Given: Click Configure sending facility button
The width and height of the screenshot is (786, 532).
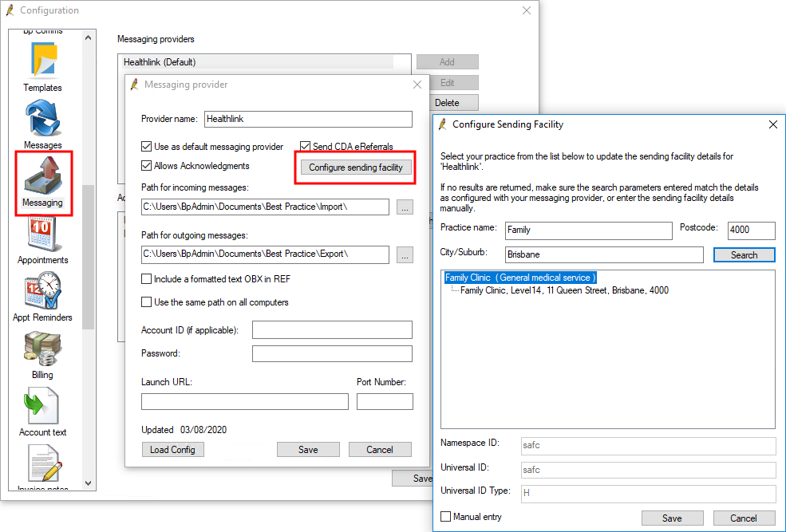Looking at the screenshot, I should pyautogui.click(x=356, y=167).
